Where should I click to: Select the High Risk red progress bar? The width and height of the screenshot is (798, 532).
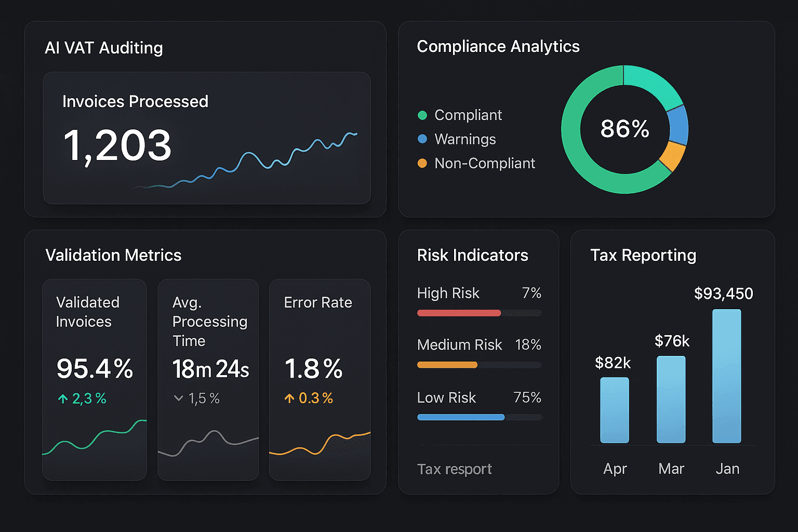pyautogui.click(x=459, y=313)
